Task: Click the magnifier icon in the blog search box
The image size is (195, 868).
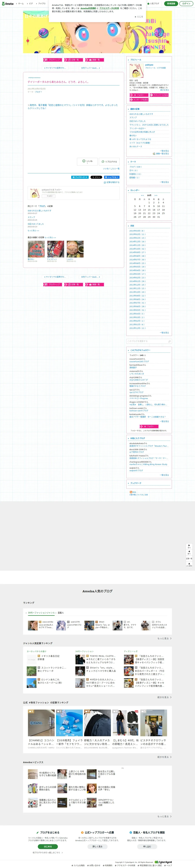Action: coord(169,341)
